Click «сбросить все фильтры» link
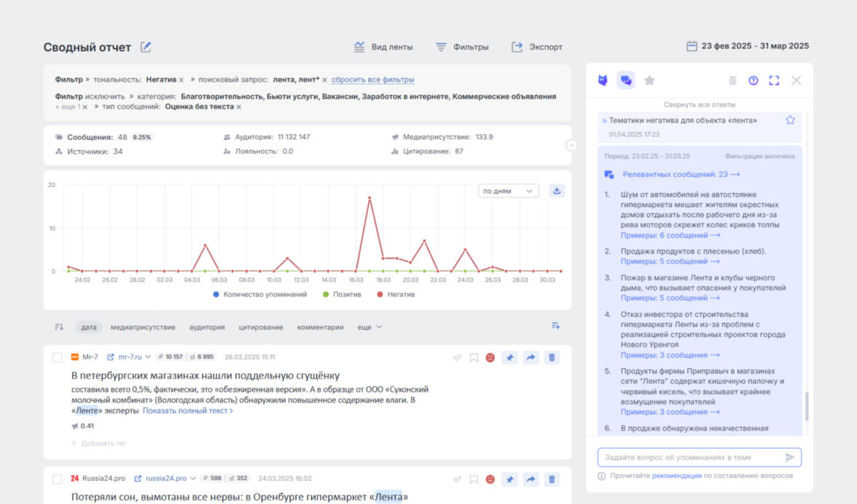857x504 pixels. (372, 79)
